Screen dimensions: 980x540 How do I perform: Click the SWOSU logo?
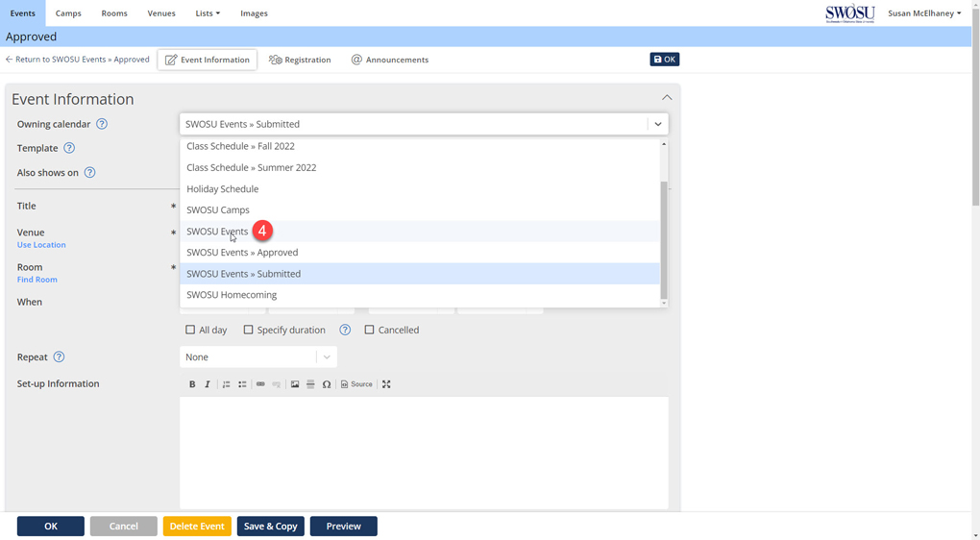coord(850,13)
